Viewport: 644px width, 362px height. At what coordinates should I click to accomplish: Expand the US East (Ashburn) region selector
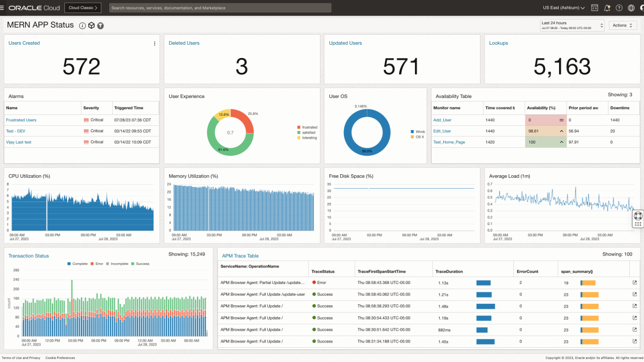pos(563,8)
